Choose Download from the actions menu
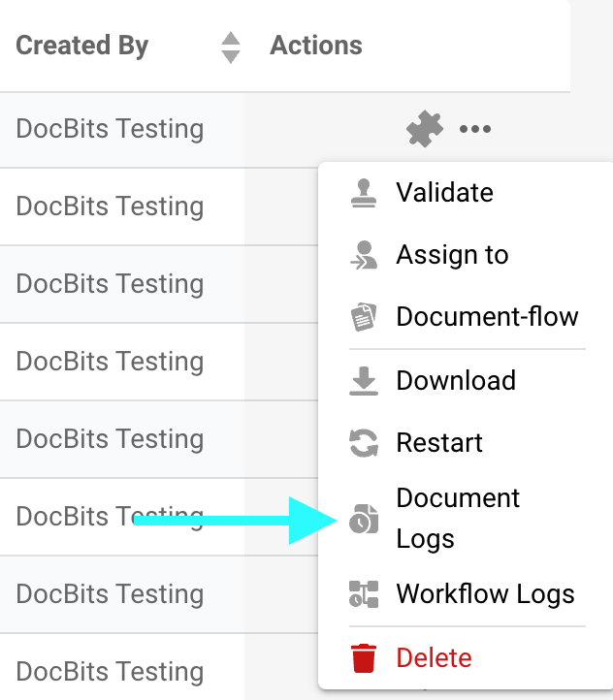This screenshot has height=700, width=613. (x=456, y=381)
